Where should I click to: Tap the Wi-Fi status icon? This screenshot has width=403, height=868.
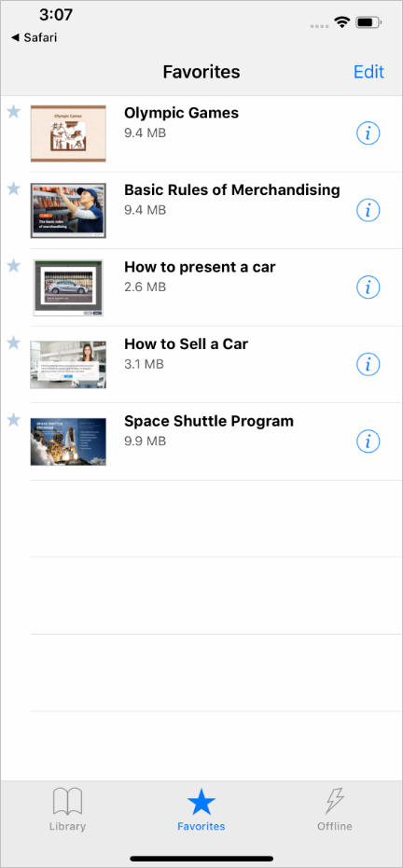342,22
